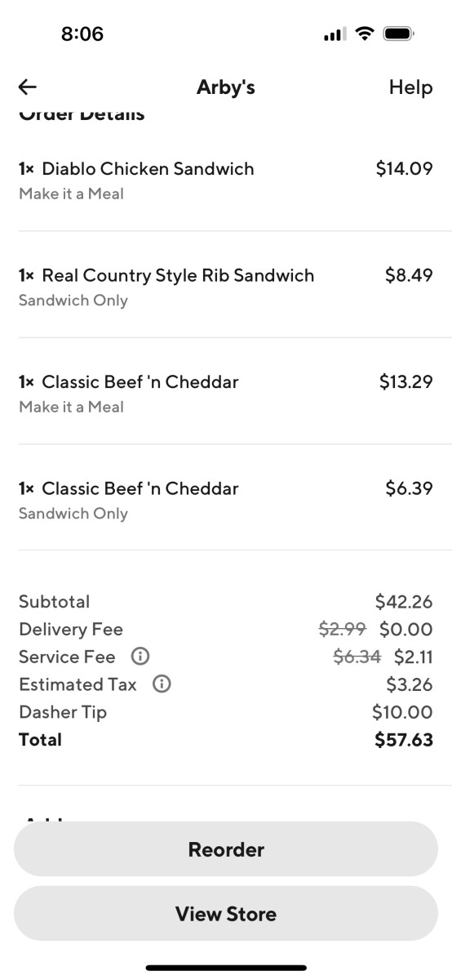
Task: Select the Diablo Chicken Sandwich item
Action: click(226, 180)
